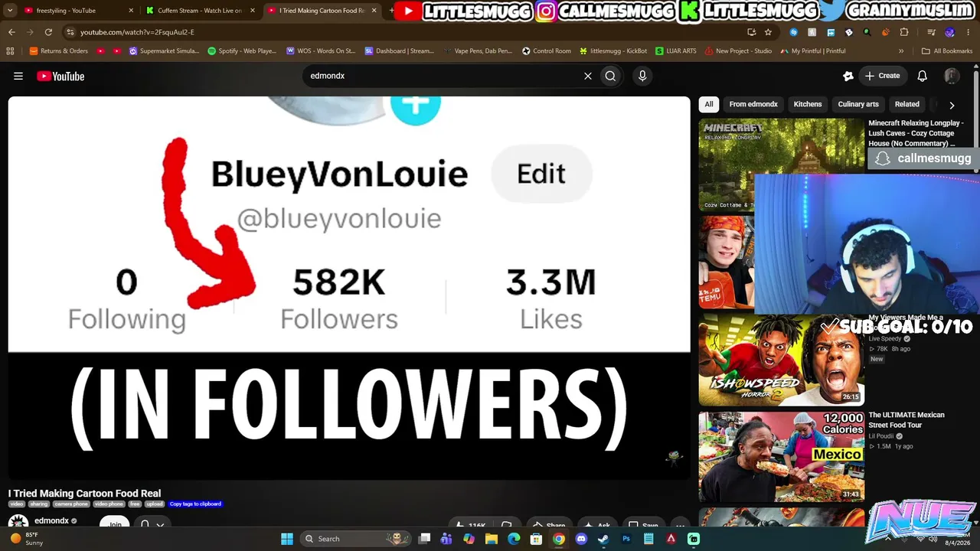980x551 pixels.
Task: Close the Cuffem Stream tab
Action: point(253,11)
